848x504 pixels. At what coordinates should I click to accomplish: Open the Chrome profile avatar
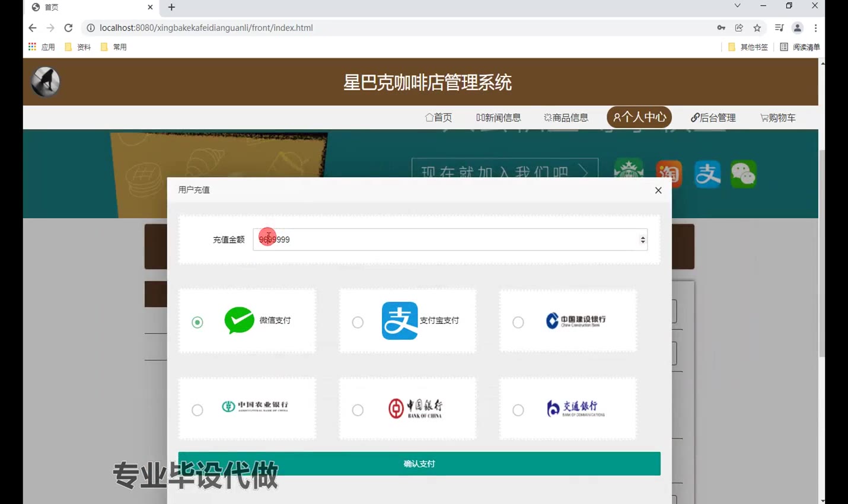pos(798,28)
